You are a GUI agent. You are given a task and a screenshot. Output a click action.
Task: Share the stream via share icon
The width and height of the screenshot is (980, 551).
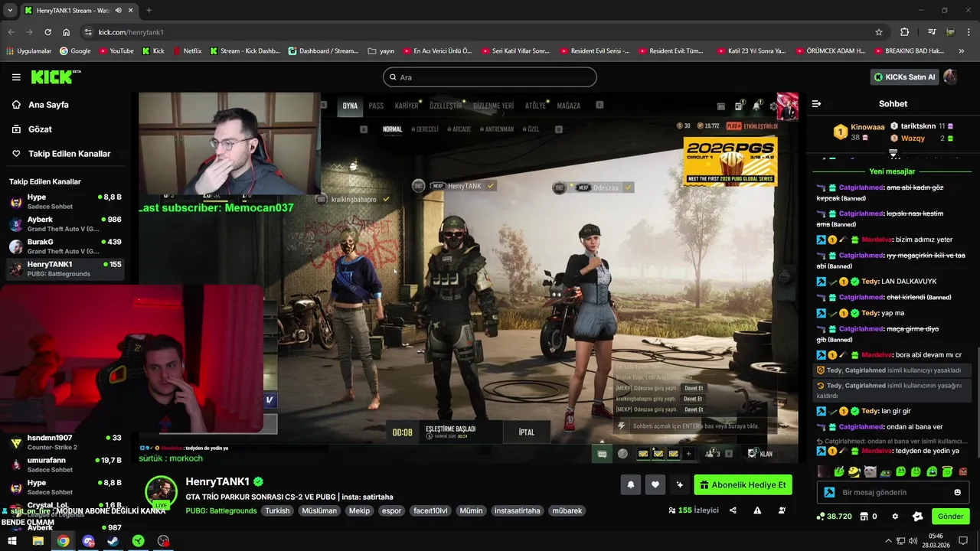[733, 510]
